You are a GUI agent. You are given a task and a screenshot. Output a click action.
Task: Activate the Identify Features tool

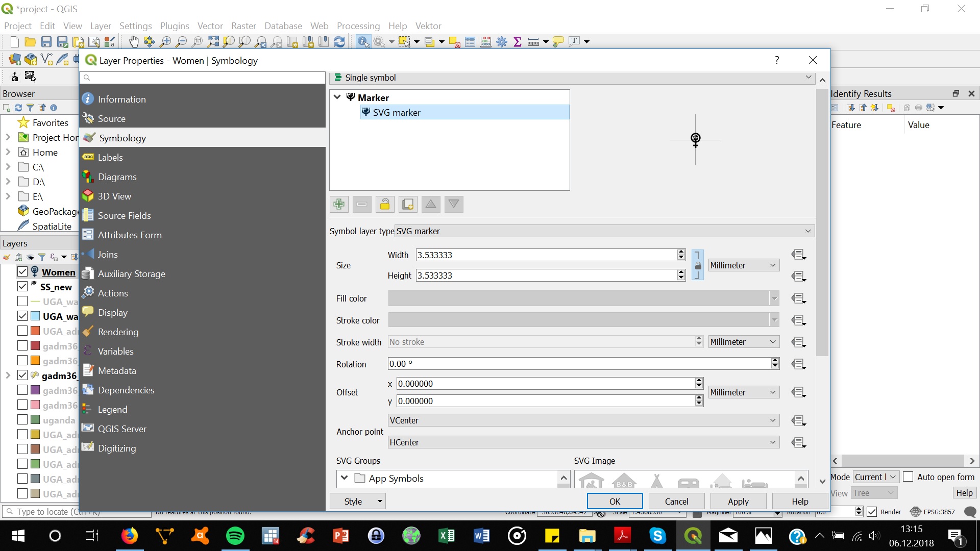pos(363,42)
